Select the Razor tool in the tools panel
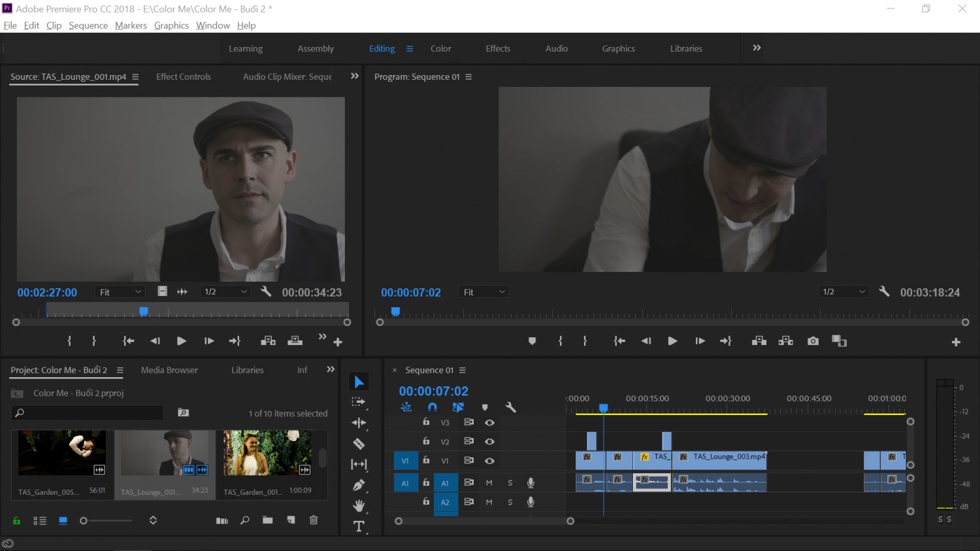Viewport: 980px width, 551px height. 359,444
